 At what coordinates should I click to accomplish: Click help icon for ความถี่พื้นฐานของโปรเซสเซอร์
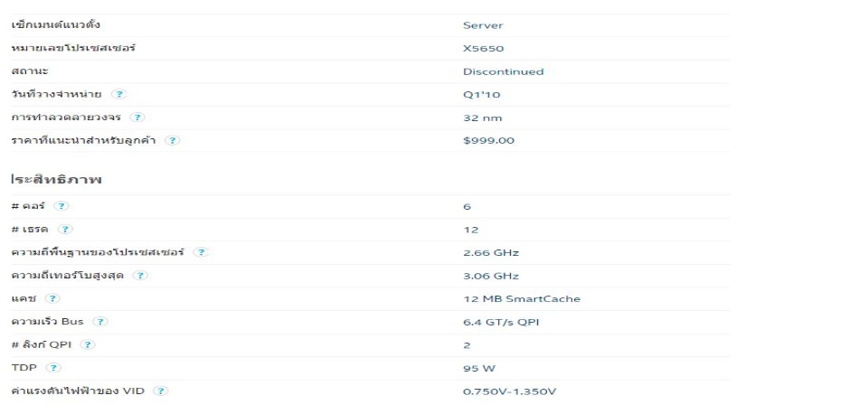pyautogui.click(x=201, y=252)
